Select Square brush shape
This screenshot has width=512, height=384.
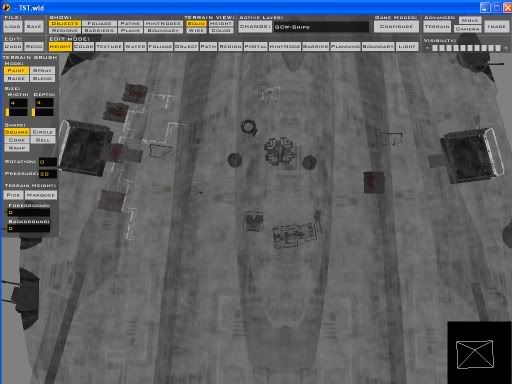[x=17, y=132]
